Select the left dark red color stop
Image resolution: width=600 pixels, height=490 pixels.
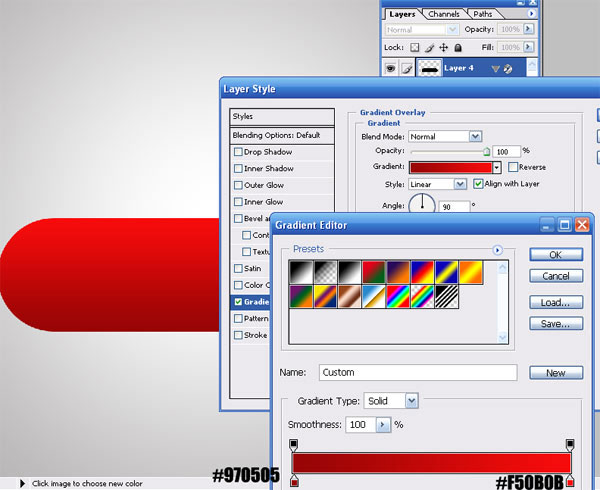pos(294,481)
